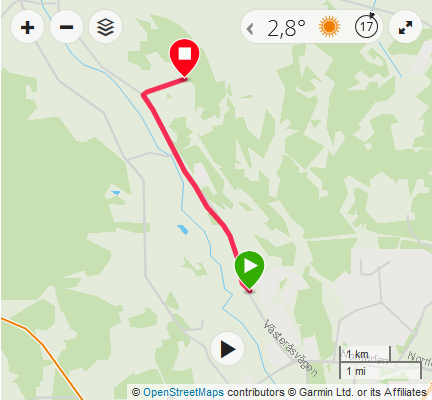This screenshot has height=400, width=432.
Task: Play the route animation
Action: [x=228, y=349]
